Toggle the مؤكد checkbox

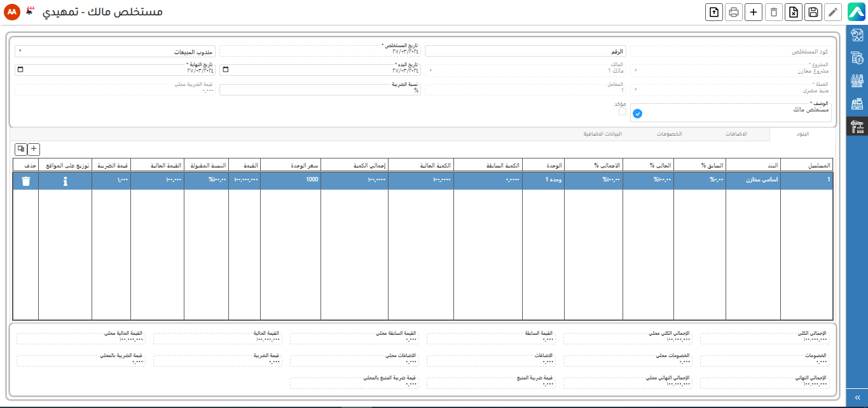[x=623, y=111]
